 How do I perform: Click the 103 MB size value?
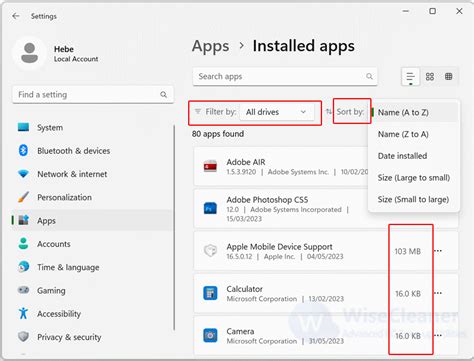pyautogui.click(x=407, y=251)
